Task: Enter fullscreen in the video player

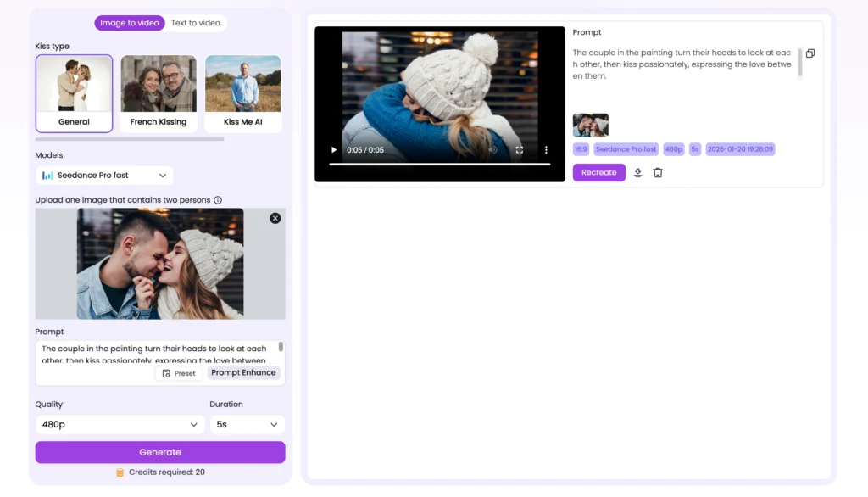Action: [x=520, y=149]
